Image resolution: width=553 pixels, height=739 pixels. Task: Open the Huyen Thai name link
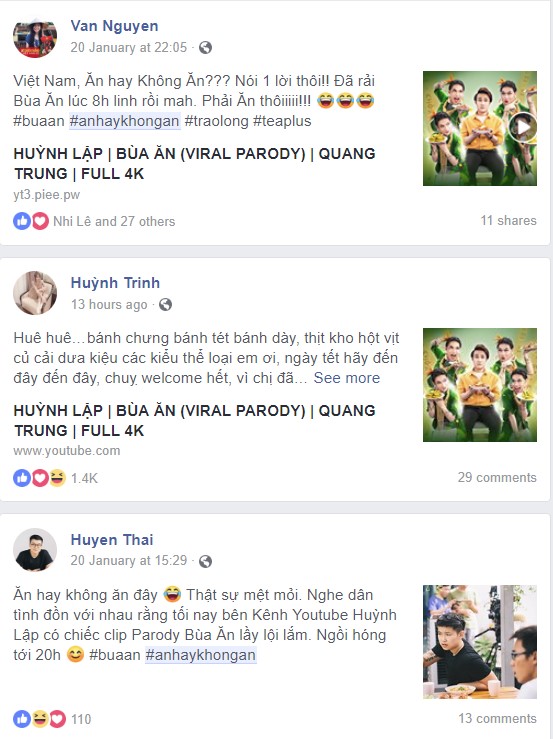tap(112, 540)
